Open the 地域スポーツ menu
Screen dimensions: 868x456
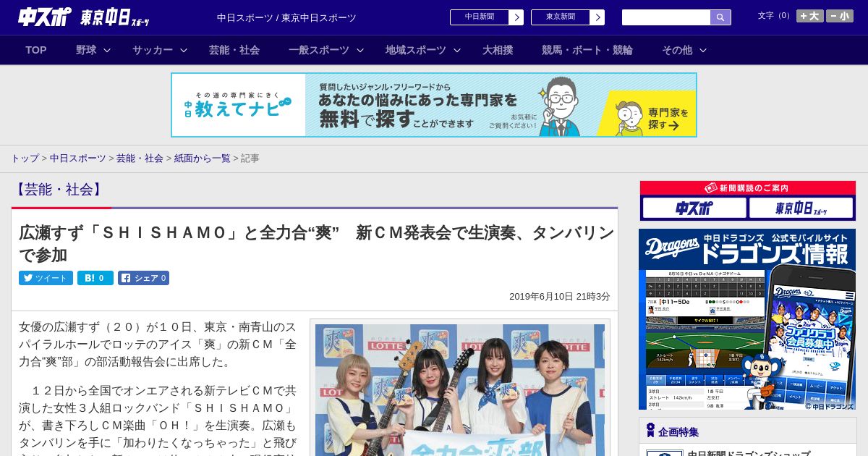click(x=416, y=50)
